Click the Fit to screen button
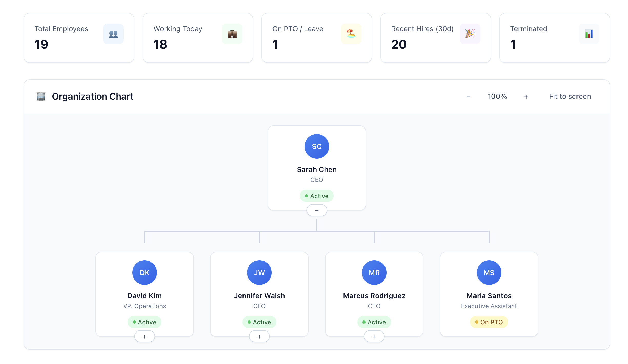The height and width of the screenshot is (364, 628). coord(570,97)
